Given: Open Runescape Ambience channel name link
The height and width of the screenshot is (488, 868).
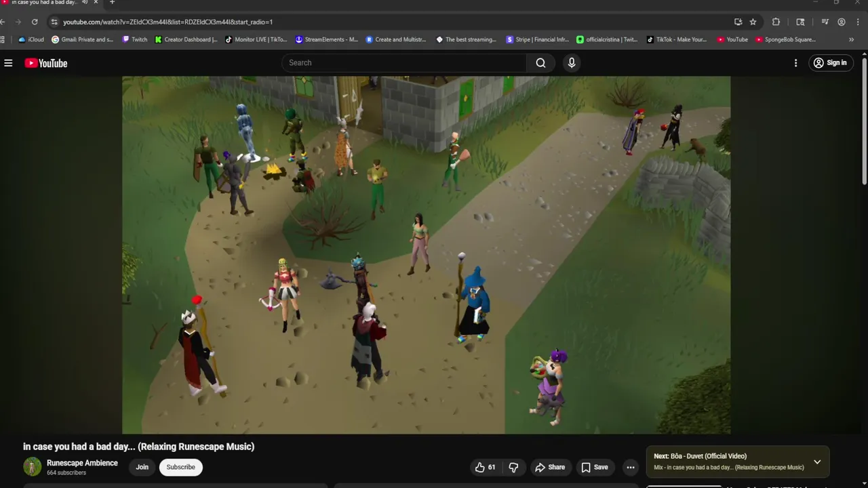Looking at the screenshot, I should click(x=82, y=463).
